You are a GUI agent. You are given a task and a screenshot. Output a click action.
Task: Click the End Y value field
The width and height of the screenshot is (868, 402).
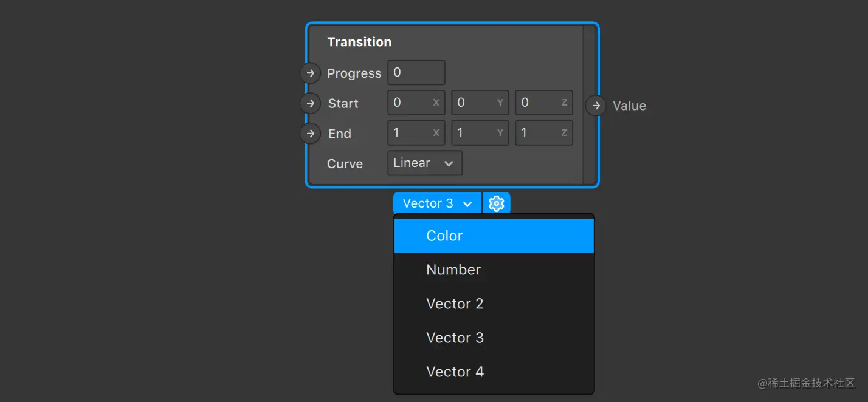pyautogui.click(x=480, y=132)
